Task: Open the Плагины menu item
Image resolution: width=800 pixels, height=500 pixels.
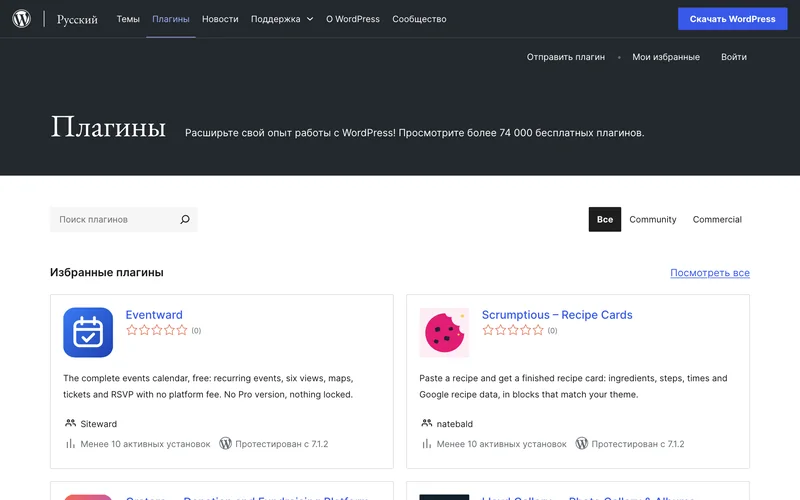Action: 171,19
